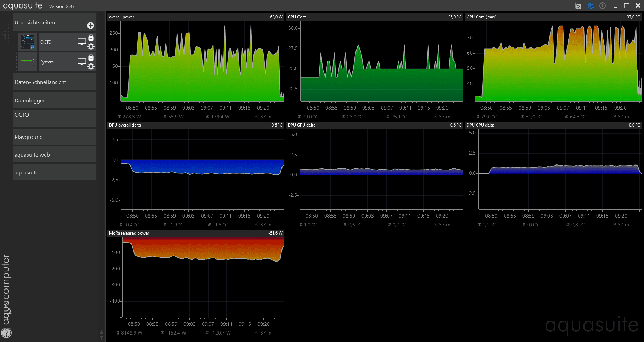Screen dimensions: 644x342
Task: Toggle the lock icon on OCTO page
Action: coord(91,37)
